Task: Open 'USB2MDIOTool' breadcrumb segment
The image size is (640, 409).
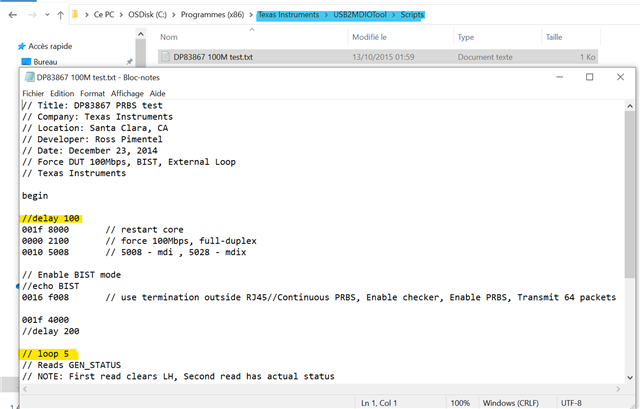Action: tap(360, 15)
